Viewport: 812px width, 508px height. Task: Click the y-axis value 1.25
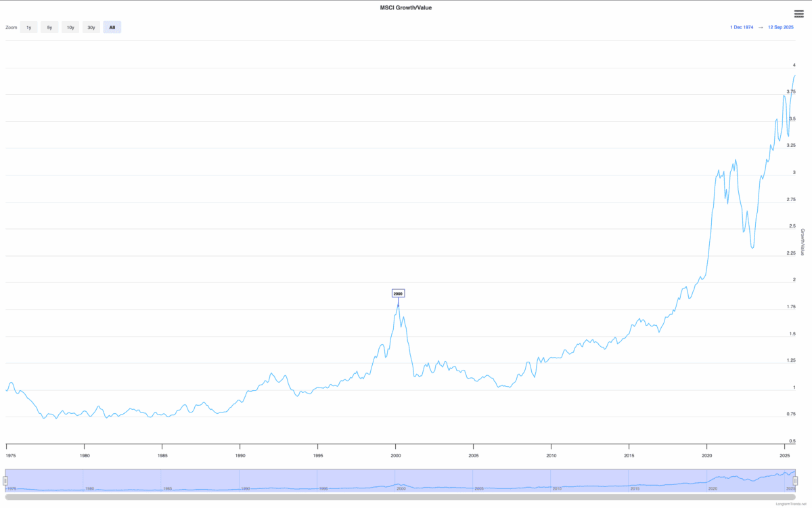click(x=790, y=360)
